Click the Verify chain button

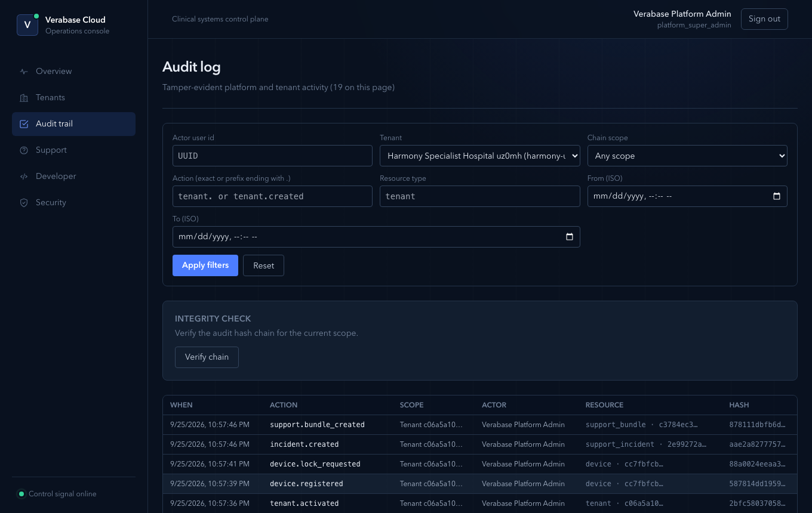tap(207, 357)
